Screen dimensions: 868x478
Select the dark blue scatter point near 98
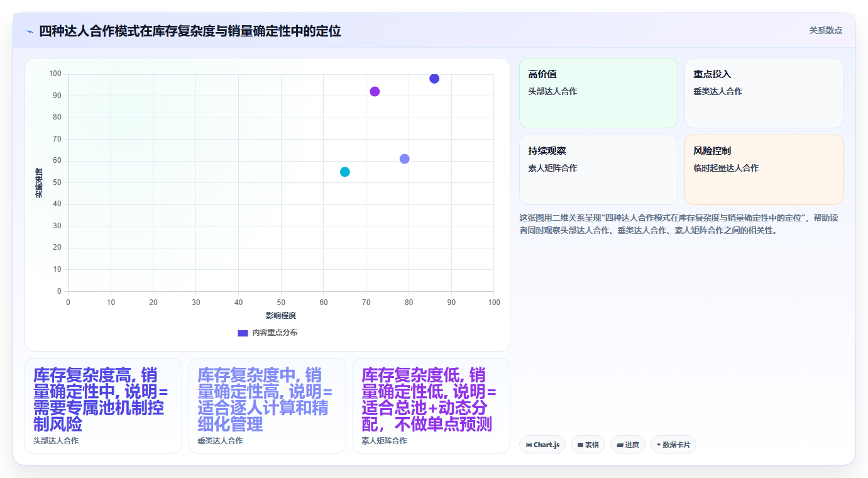[x=434, y=79]
